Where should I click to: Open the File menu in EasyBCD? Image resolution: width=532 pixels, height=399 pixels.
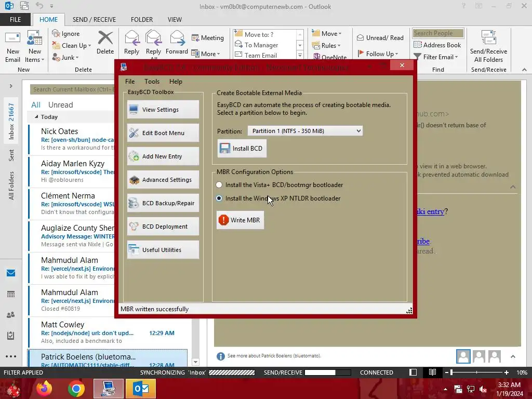click(129, 82)
